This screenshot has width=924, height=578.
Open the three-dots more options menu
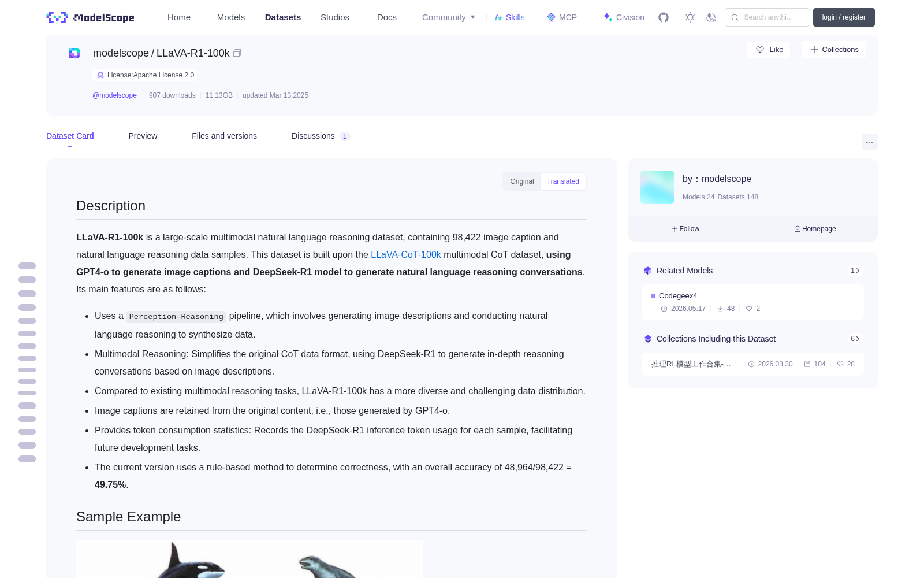[870, 142]
